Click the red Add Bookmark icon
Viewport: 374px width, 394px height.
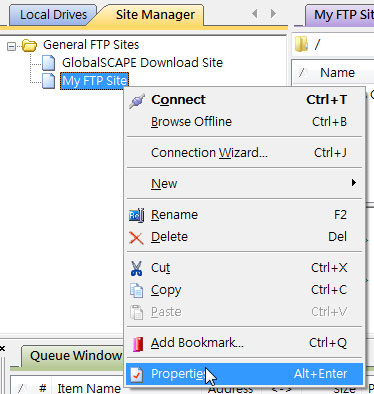[137, 344]
